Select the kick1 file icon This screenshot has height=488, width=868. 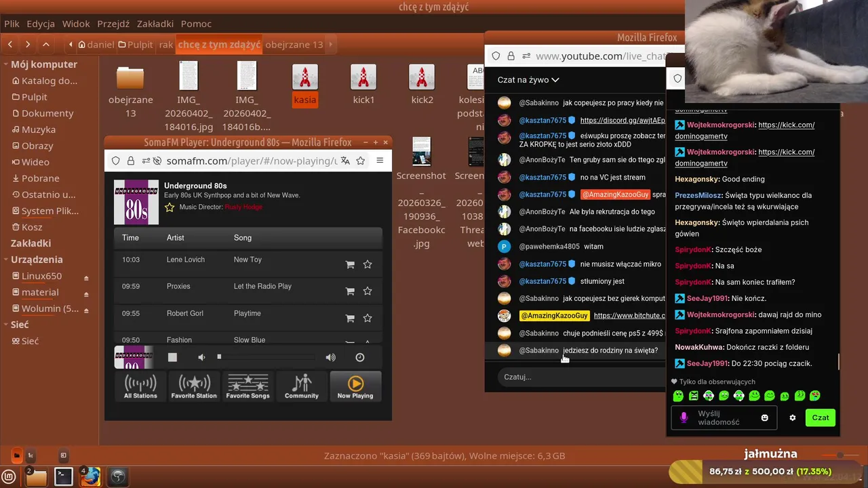(363, 77)
